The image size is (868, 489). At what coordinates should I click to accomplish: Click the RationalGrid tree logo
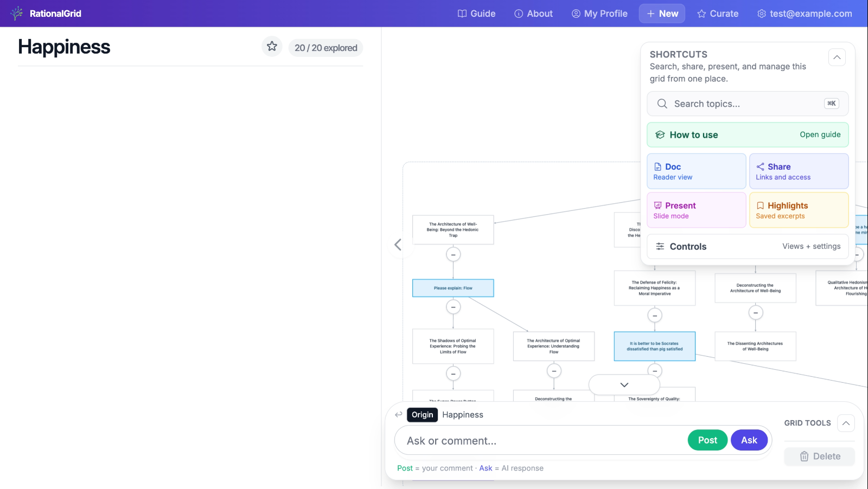17,14
